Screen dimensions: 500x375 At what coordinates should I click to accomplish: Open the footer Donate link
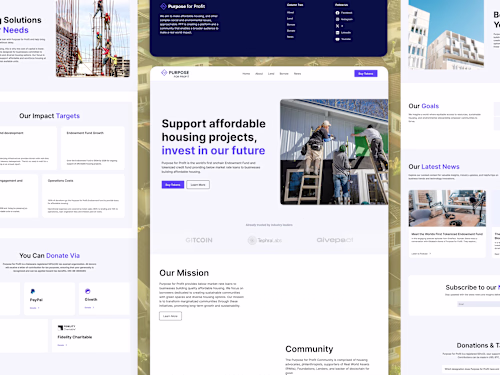[291, 31]
